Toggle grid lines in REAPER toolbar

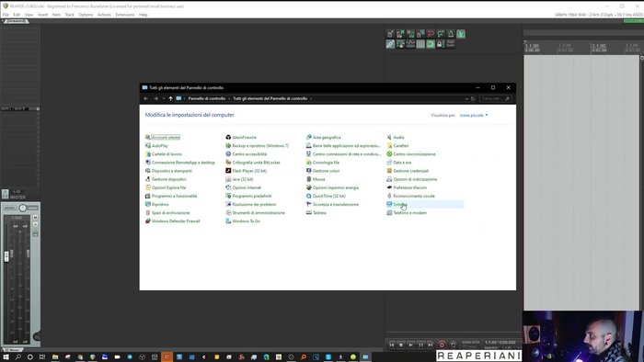click(x=420, y=44)
